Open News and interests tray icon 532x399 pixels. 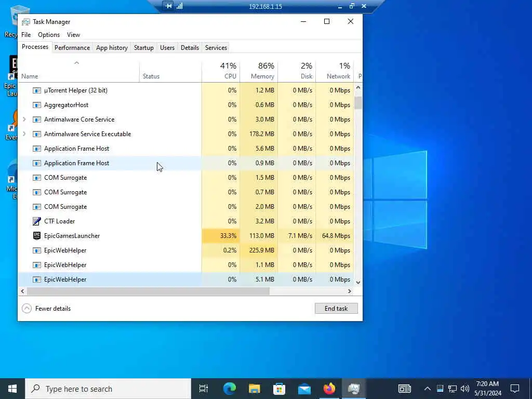coord(404,389)
